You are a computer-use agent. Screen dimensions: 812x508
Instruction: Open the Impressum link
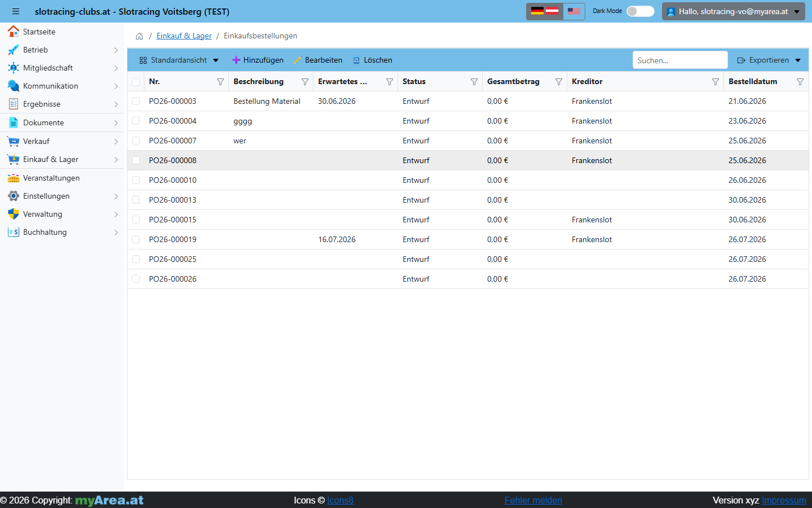(x=784, y=500)
